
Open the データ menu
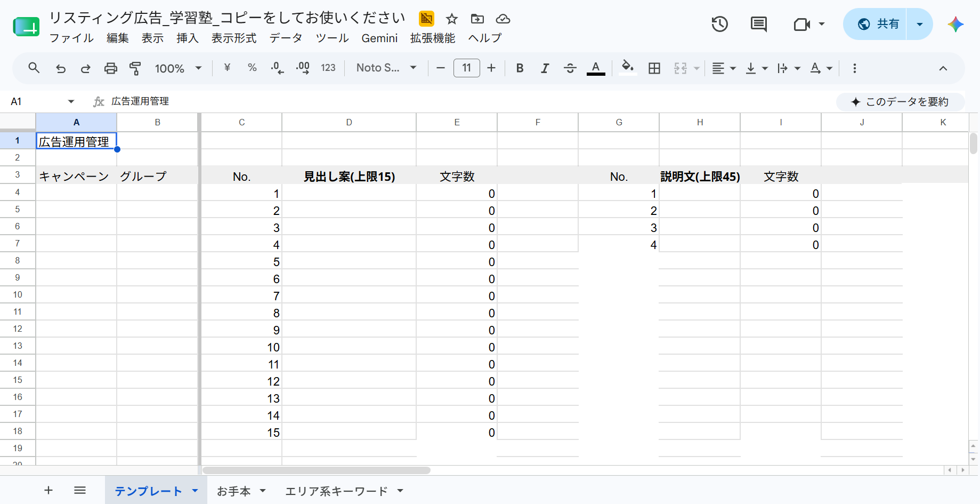tap(286, 38)
